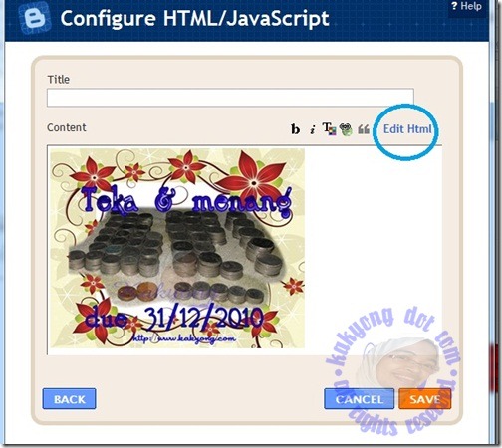Screen dimensions: 502x448
Task: Toggle bold formatting in Content toolbar
Action: pos(295,129)
